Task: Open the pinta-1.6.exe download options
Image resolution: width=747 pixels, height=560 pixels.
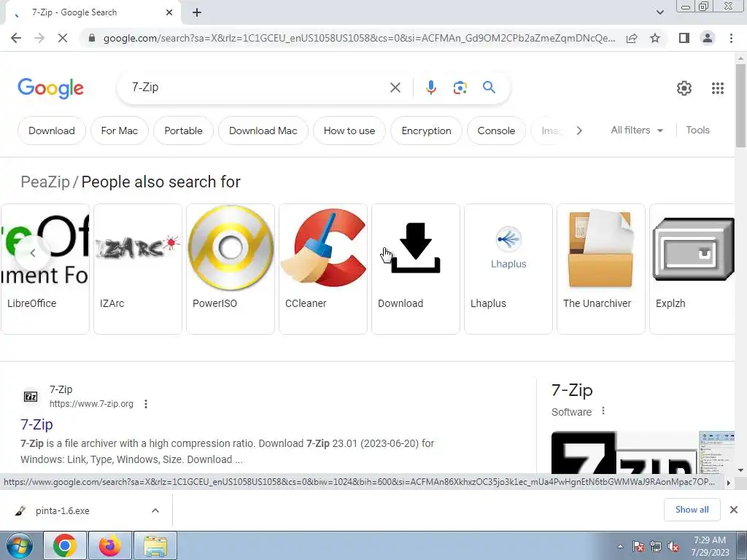Action: point(155,510)
